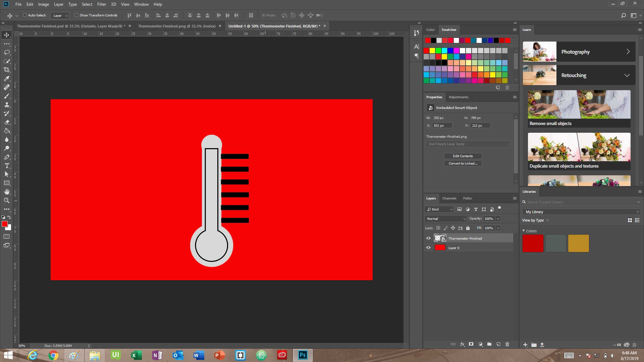Select the Healing Brush tool
The width and height of the screenshot is (644, 362).
click(7, 87)
